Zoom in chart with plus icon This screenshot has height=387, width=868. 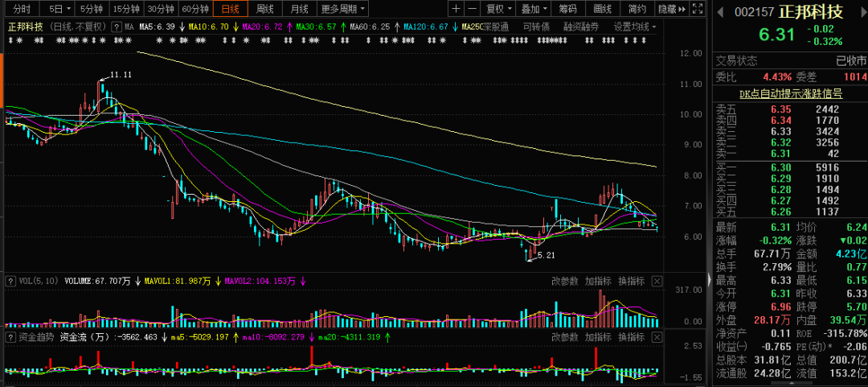457,9
